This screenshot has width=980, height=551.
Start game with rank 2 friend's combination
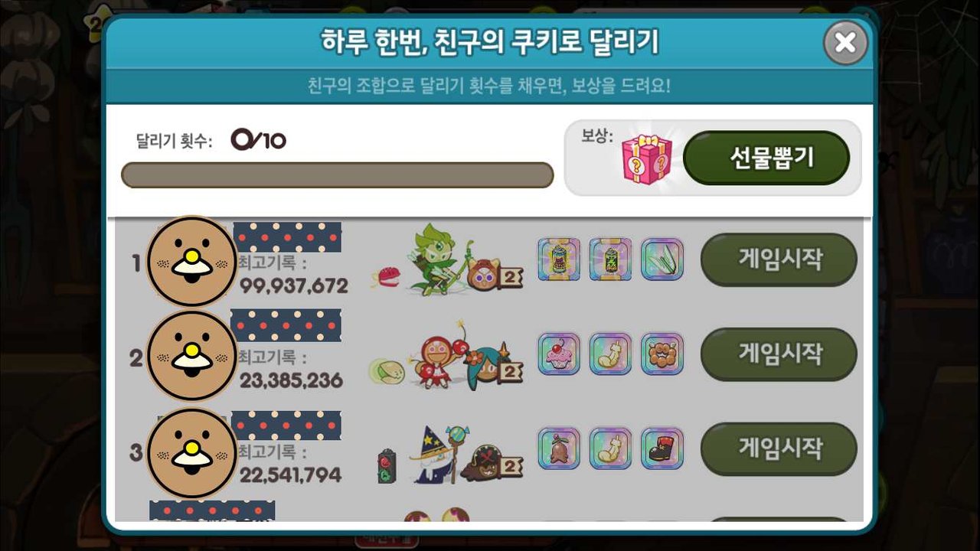pos(779,354)
